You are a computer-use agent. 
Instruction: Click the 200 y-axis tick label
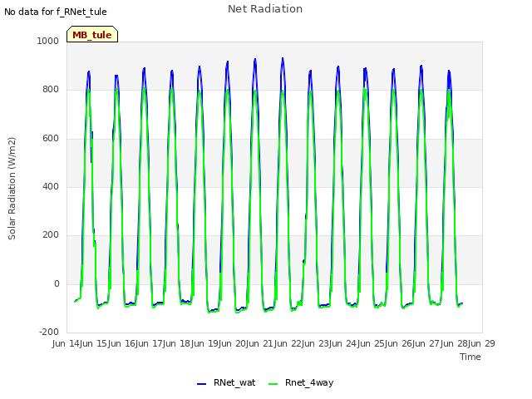(51, 234)
